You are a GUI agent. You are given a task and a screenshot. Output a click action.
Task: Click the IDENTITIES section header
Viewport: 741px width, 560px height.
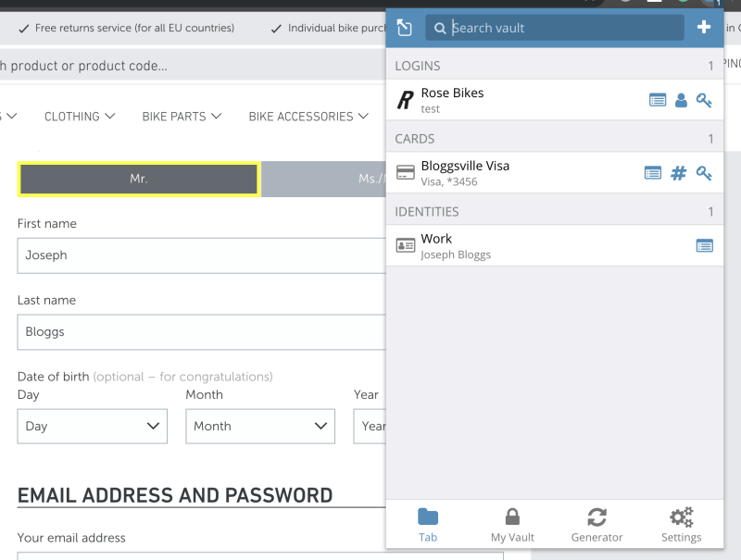coord(554,212)
